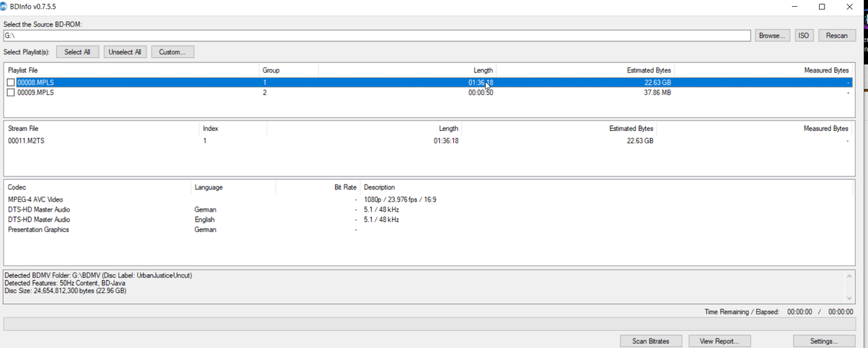Click the Codec column header

pos(98,187)
